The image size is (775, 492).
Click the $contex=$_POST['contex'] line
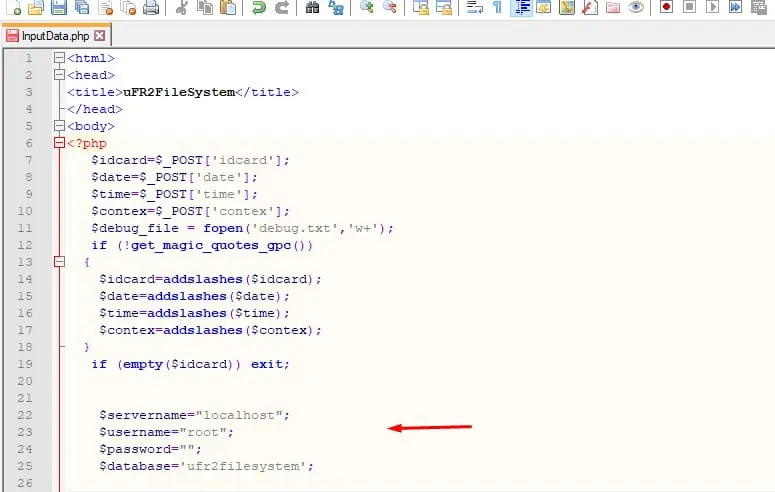point(190,211)
